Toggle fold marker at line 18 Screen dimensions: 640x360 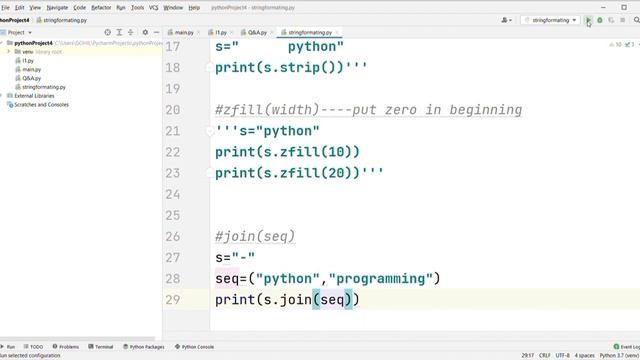point(209,67)
